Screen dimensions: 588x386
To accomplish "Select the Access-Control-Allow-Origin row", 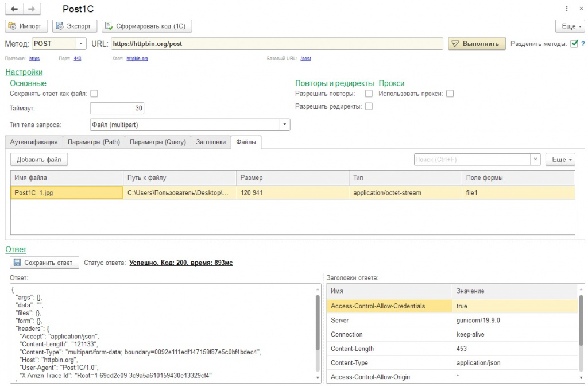I will click(x=452, y=377).
